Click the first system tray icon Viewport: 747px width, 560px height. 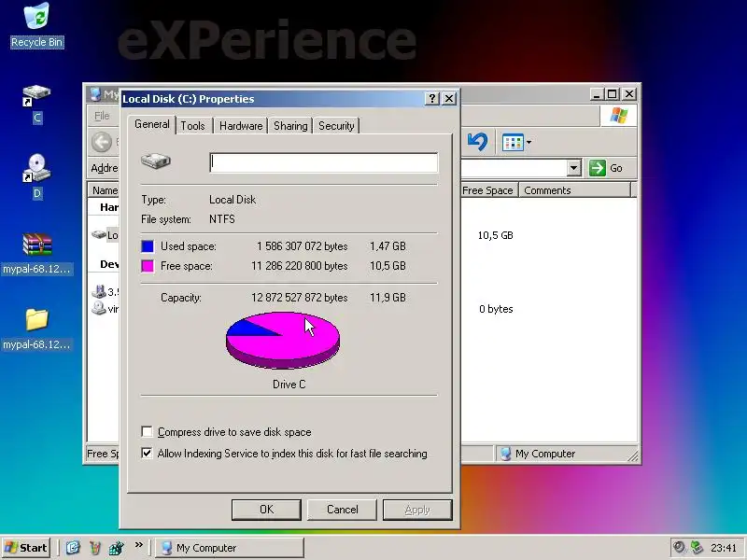click(680, 548)
